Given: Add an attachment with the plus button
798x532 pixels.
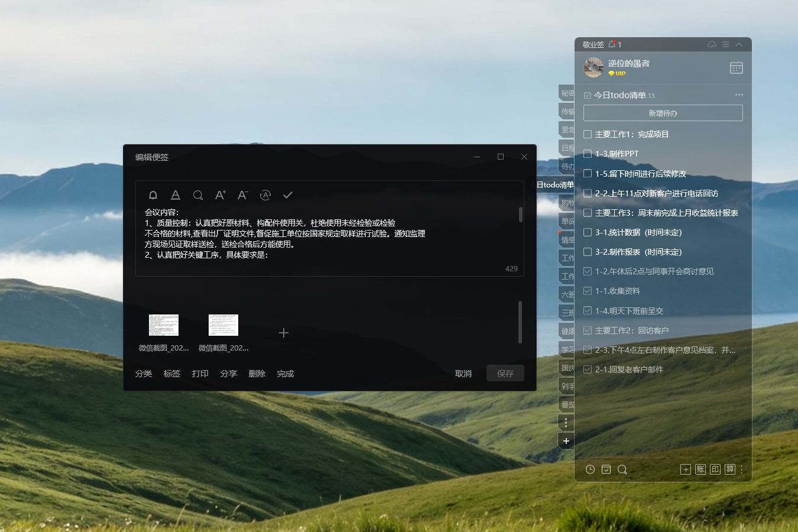Looking at the screenshot, I should point(284,333).
